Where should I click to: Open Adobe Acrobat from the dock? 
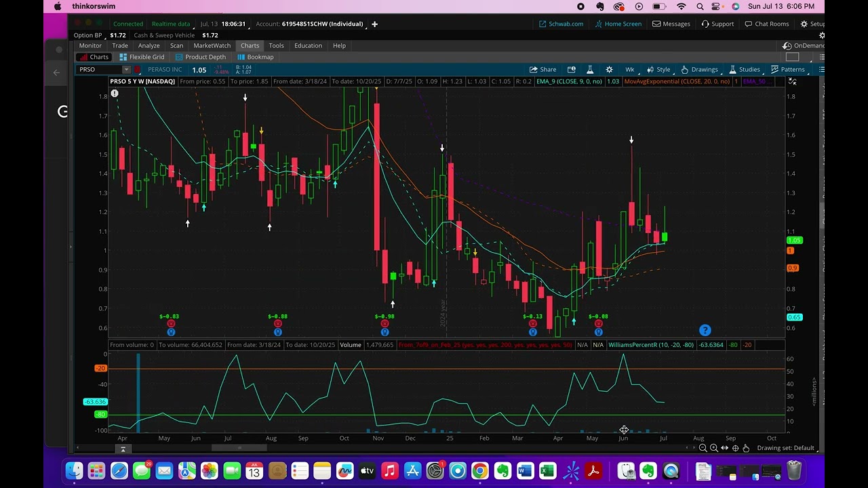593,470
